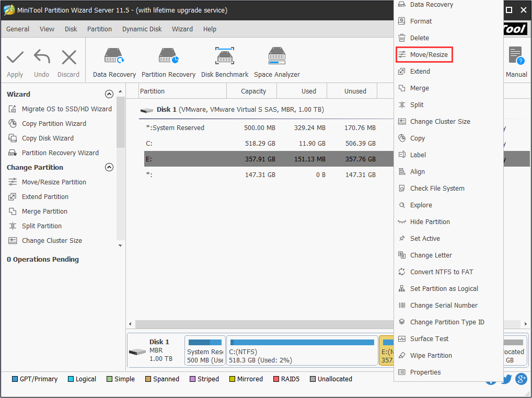Open Partition Recovery Wizard in sidebar

coord(53,153)
